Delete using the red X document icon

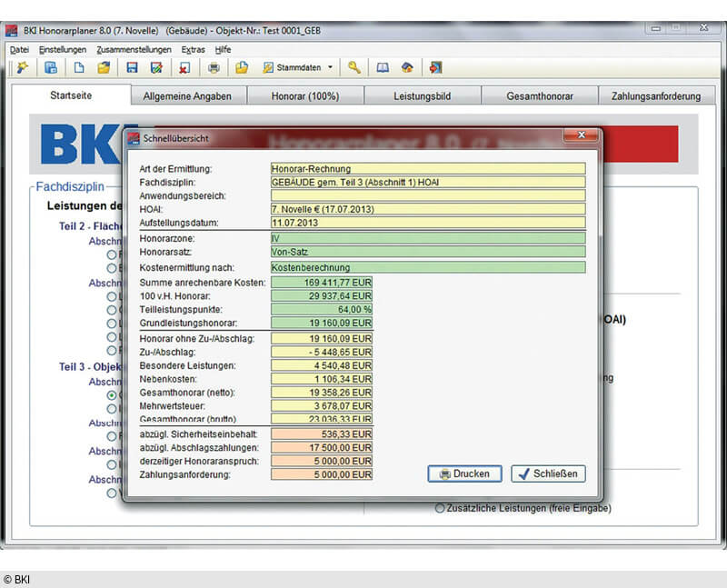184,67
